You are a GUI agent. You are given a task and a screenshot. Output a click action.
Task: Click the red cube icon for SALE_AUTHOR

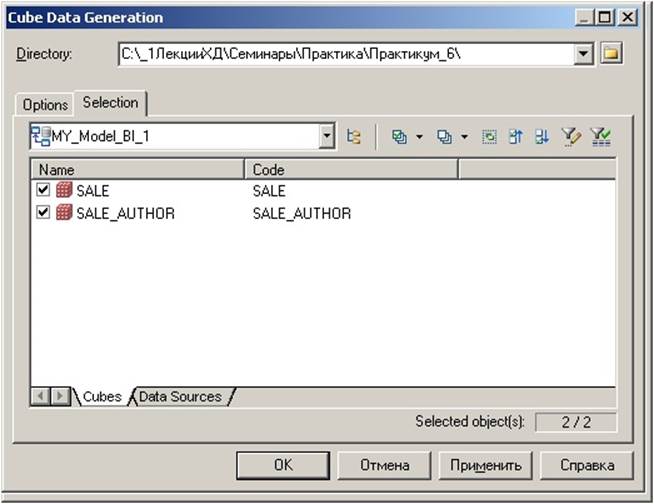coord(64,212)
